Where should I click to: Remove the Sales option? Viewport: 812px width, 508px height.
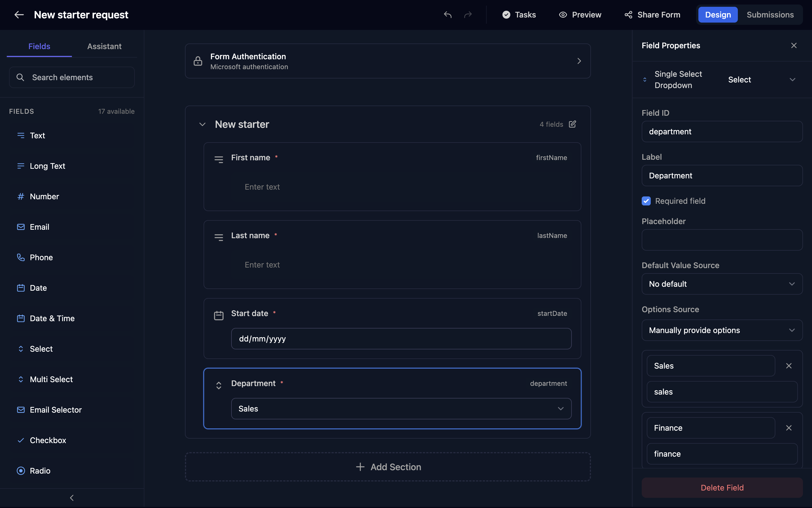point(789,366)
